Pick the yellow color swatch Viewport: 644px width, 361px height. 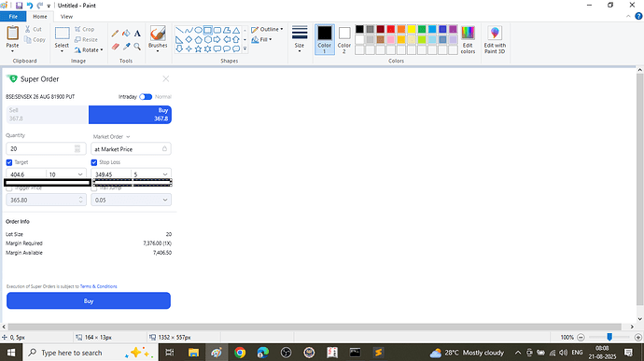pyautogui.click(x=411, y=29)
